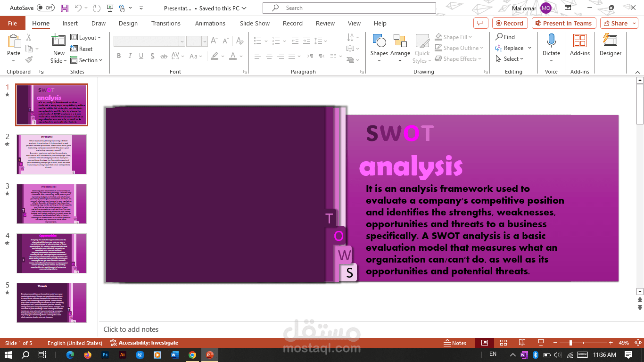
Task: Click the Share button
Action: click(x=619, y=23)
